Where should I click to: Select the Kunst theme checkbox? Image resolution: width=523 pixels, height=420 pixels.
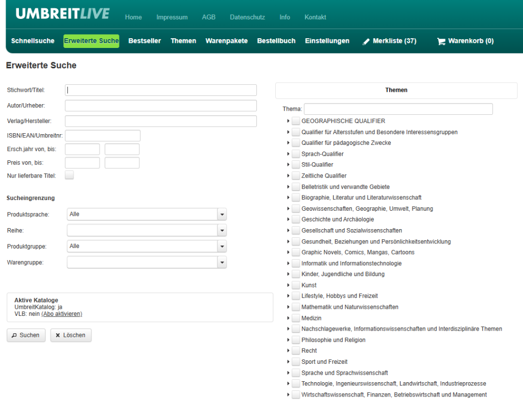coord(296,285)
